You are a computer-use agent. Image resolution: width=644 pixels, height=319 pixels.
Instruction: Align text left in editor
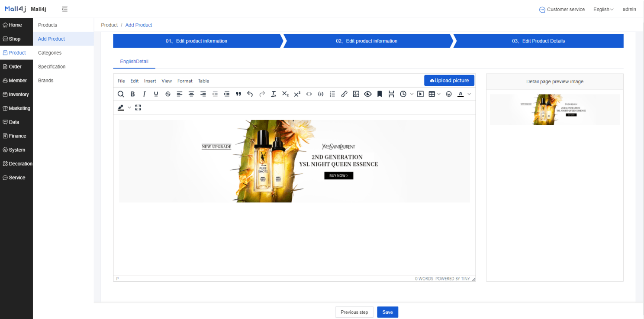[180, 94]
